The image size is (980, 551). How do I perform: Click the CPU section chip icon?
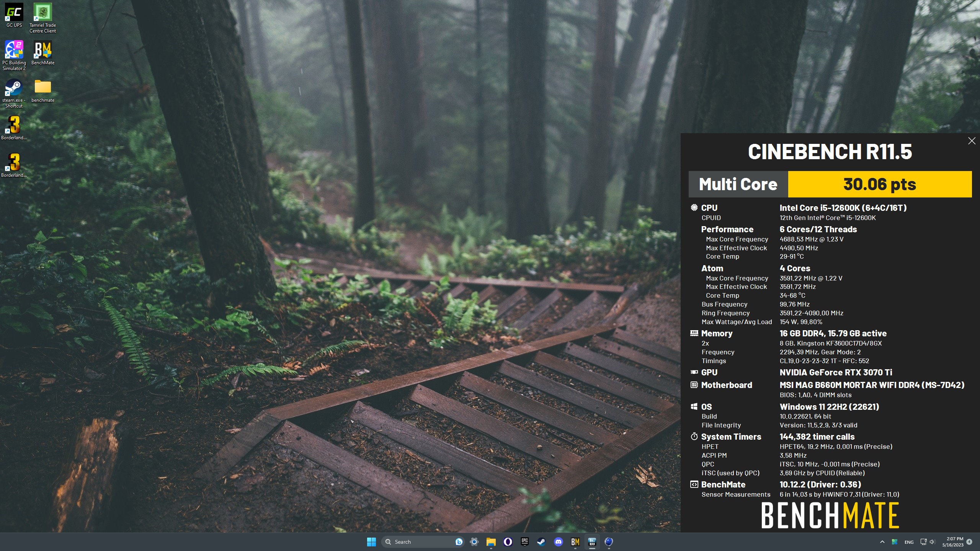point(694,207)
